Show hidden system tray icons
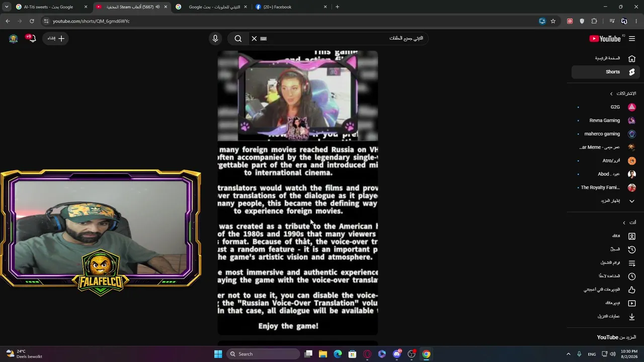644x362 pixels. tap(569, 354)
